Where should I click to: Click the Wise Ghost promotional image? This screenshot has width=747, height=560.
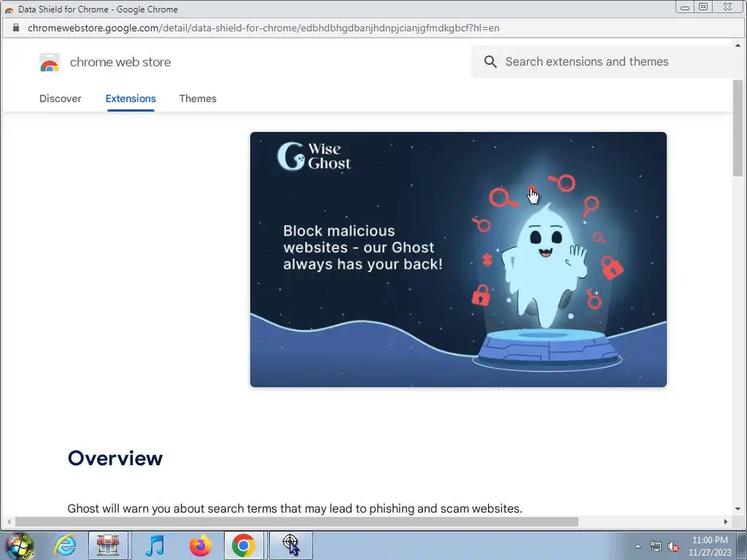point(458,260)
